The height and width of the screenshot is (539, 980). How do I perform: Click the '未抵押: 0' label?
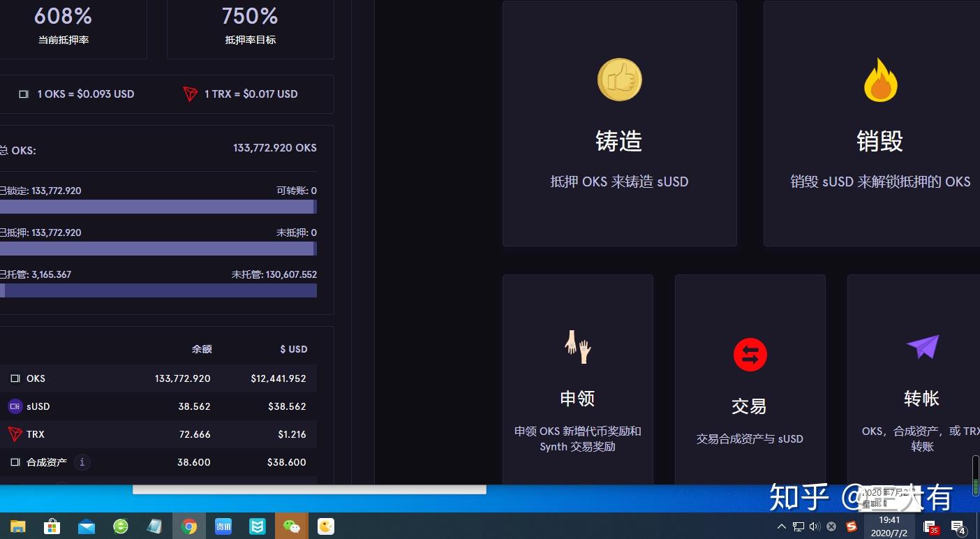pyautogui.click(x=297, y=232)
